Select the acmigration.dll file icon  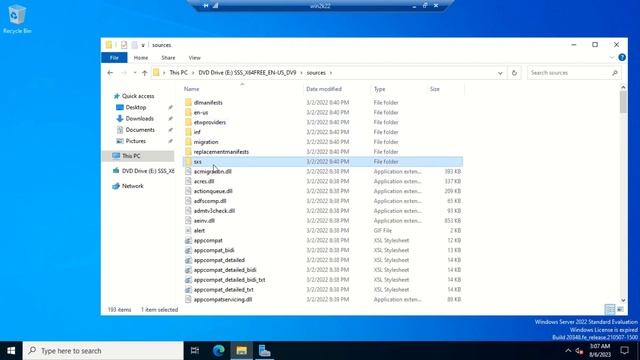[x=188, y=171]
